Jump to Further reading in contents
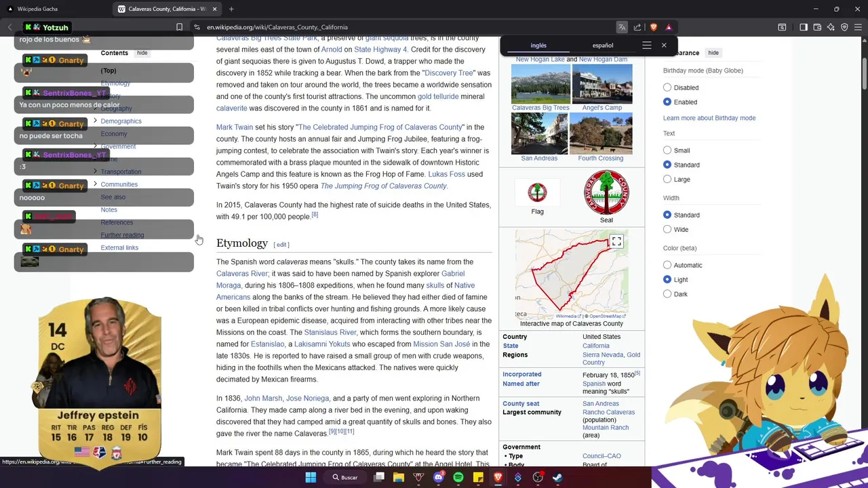Image resolution: width=868 pixels, height=488 pixels. pyautogui.click(x=122, y=235)
